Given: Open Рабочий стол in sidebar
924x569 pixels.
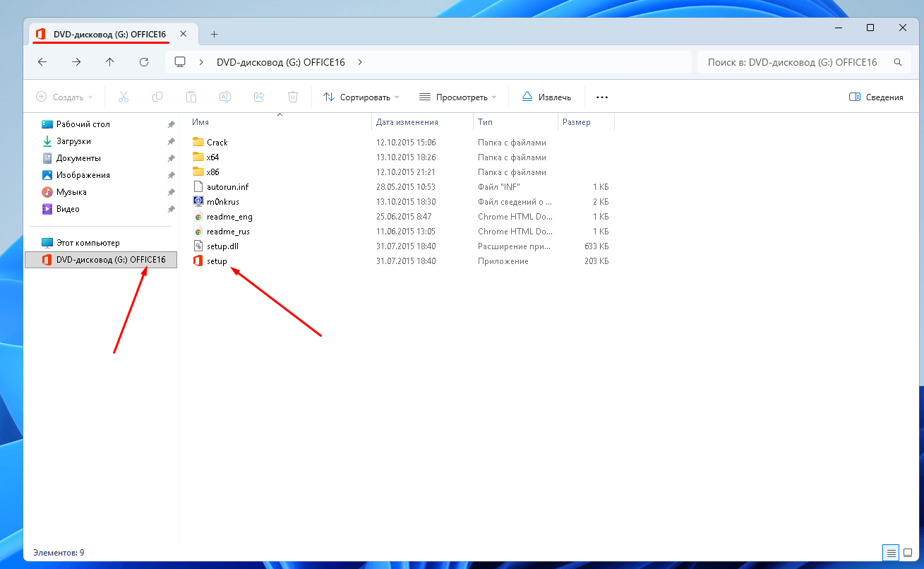Looking at the screenshot, I should tap(83, 124).
